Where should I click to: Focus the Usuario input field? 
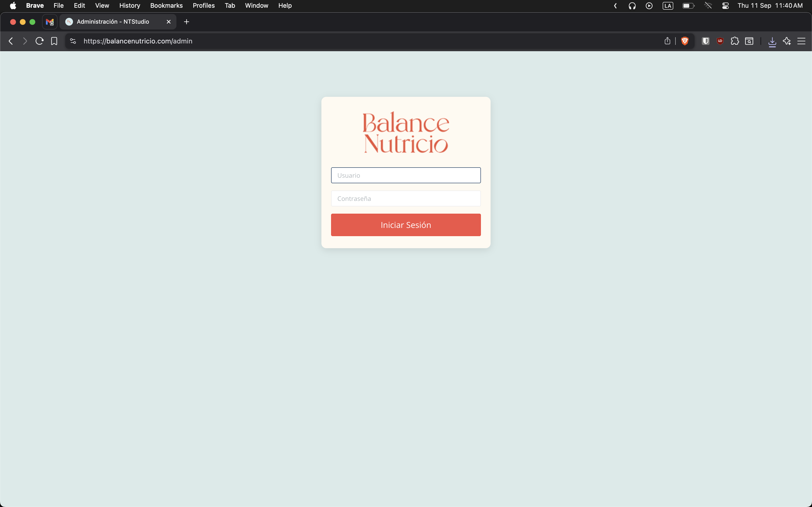click(406, 175)
